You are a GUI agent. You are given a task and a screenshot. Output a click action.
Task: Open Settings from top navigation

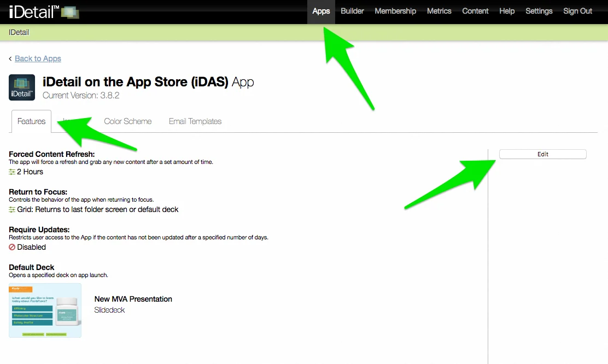[539, 11]
